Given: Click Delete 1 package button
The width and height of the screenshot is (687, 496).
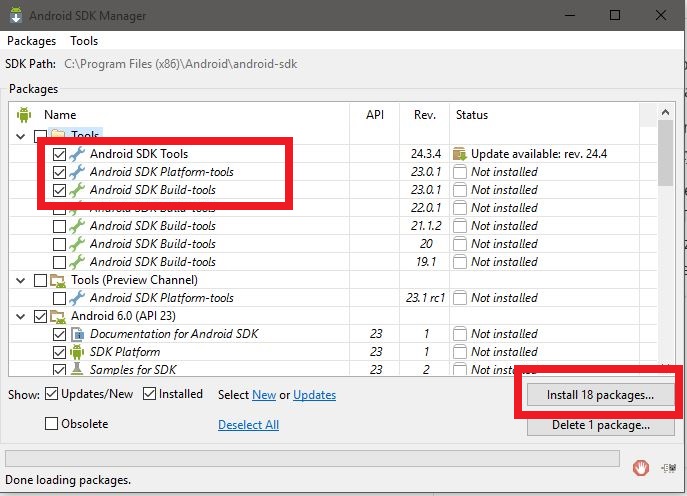Looking at the screenshot, I should tap(600, 425).
